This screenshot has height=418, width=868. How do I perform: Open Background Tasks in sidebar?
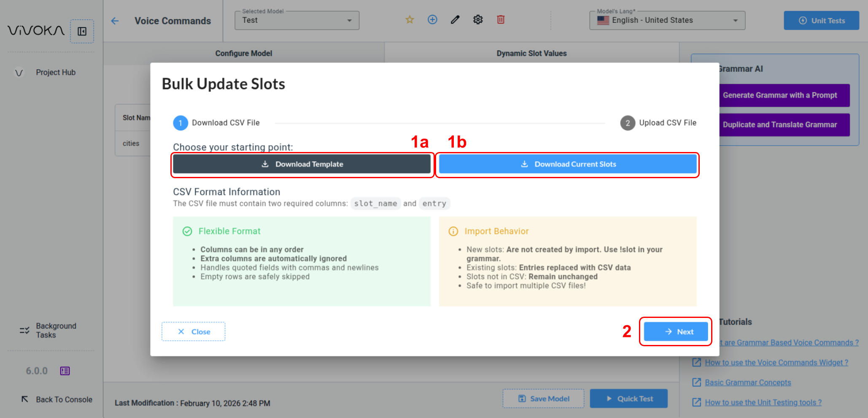point(56,331)
